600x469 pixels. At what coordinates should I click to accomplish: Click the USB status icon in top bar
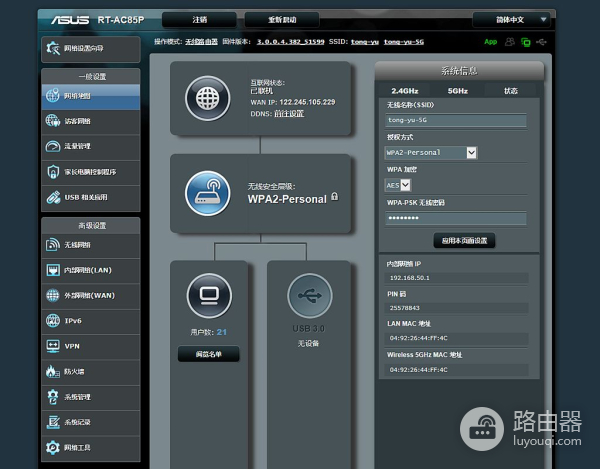(542, 42)
